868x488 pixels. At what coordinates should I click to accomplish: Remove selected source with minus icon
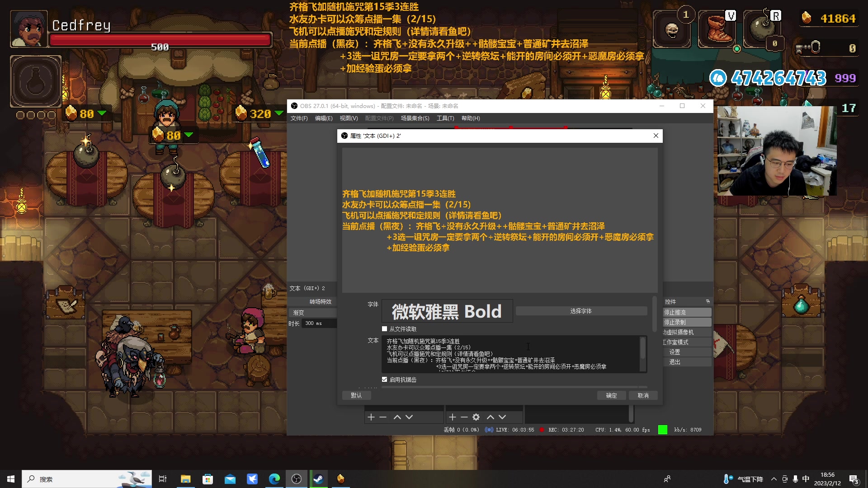point(464,417)
